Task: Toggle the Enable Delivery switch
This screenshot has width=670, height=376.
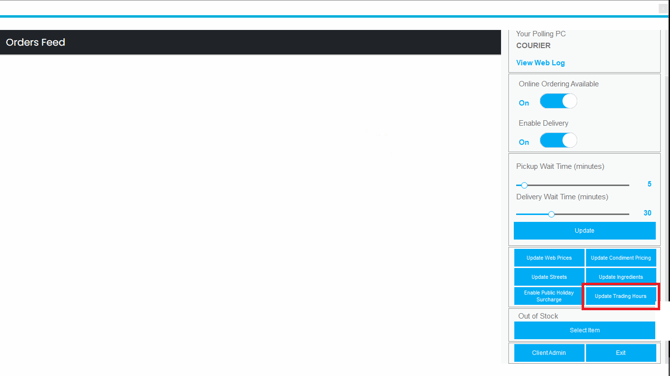Action: (x=558, y=141)
